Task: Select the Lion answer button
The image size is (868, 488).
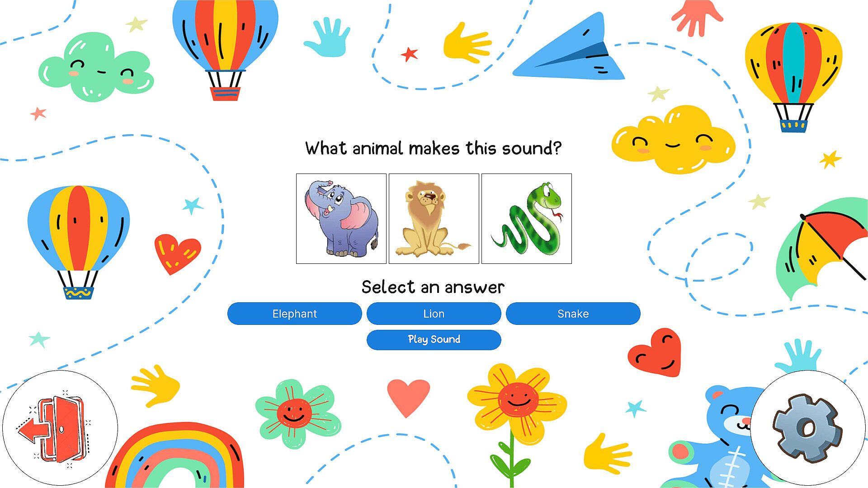Action: click(x=434, y=314)
